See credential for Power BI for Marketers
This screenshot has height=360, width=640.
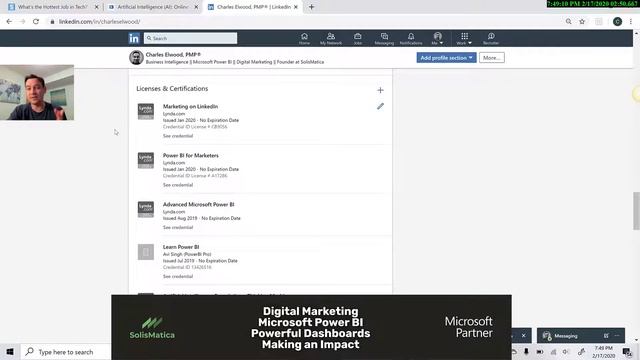(178, 185)
